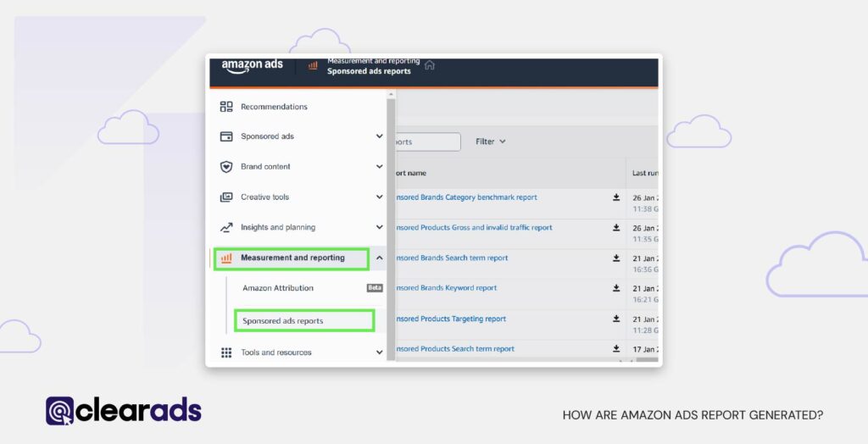Click the reports search input field
Image resolution: width=868 pixels, height=444 pixels.
[427, 142]
